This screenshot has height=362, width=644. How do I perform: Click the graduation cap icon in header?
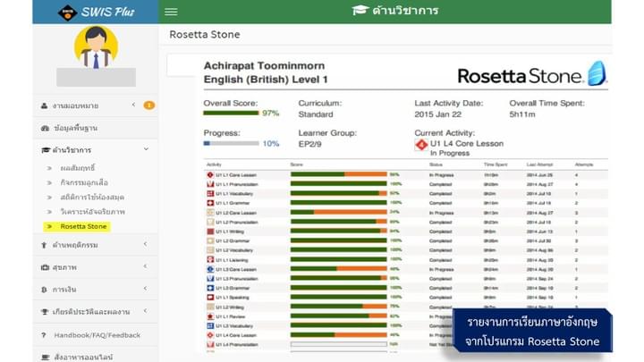(x=360, y=12)
